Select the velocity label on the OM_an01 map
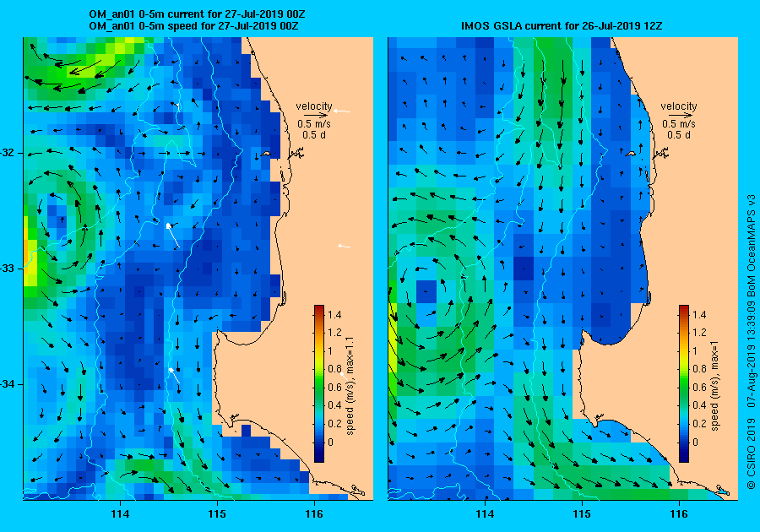This screenshot has height=532, width=760. (x=314, y=106)
